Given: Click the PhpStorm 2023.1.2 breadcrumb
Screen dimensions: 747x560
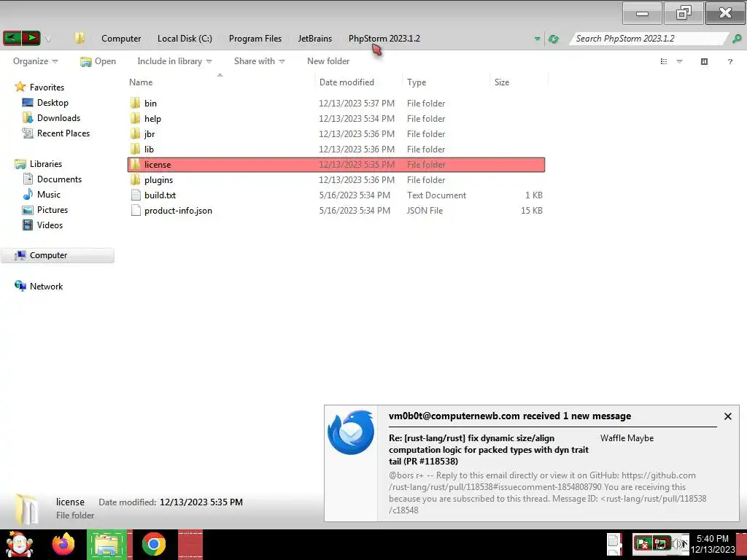Looking at the screenshot, I should [384, 39].
